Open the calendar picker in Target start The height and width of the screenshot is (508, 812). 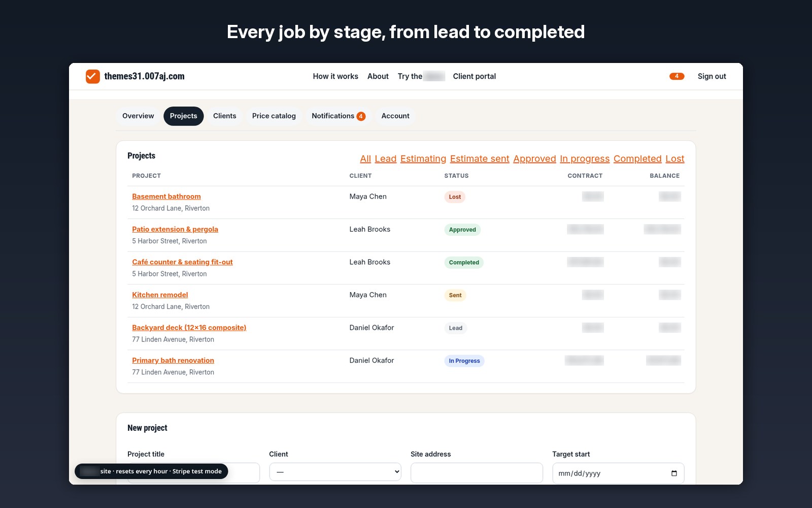coord(674,473)
